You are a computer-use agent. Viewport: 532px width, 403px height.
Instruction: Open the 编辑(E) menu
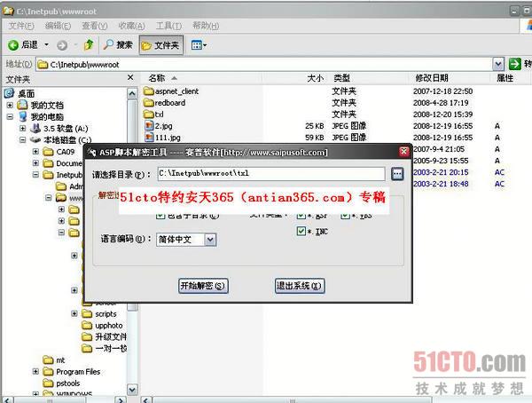click(x=58, y=26)
